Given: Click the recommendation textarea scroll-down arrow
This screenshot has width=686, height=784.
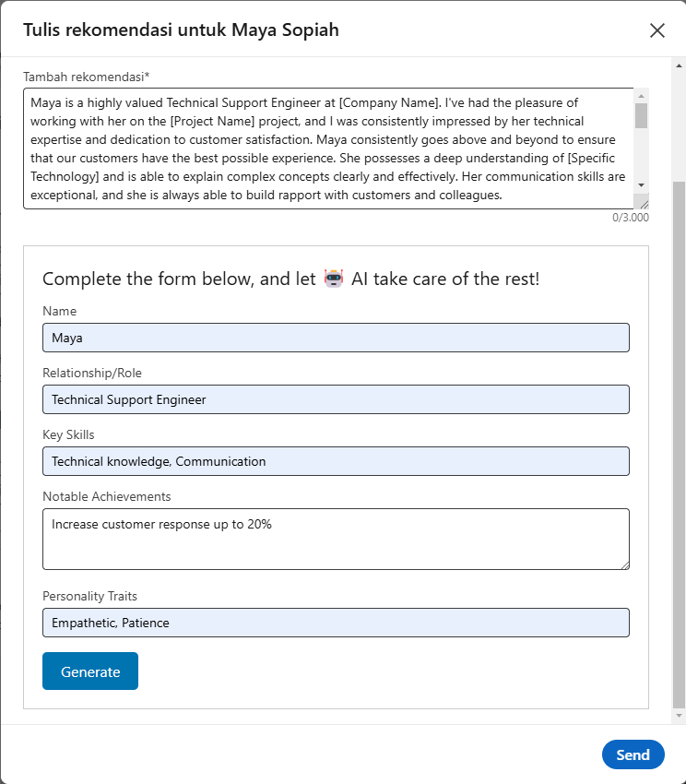Looking at the screenshot, I should pyautogui.click(x=641, y=185).
